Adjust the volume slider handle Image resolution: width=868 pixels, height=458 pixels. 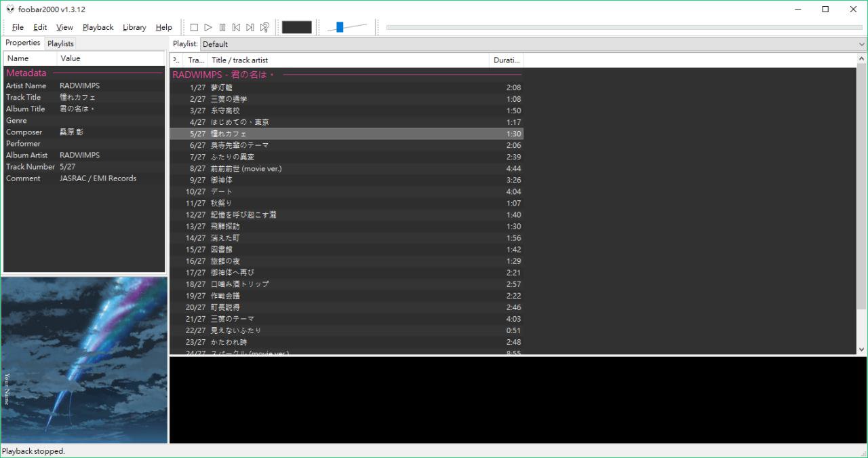point(340,27)
